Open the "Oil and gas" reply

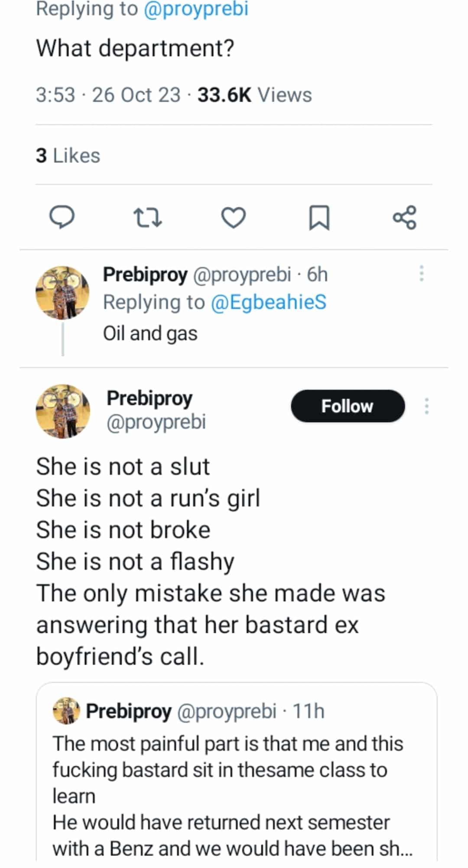click(150, 333)
